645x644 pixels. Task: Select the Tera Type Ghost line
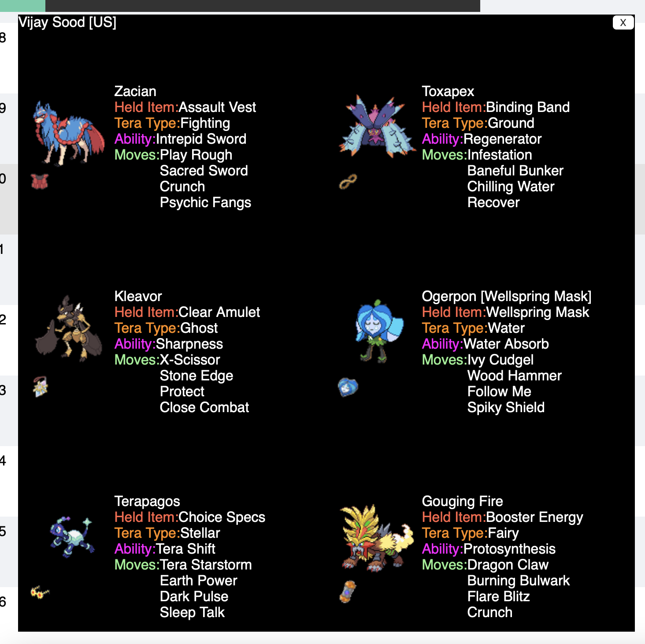(x=166, y=328)
